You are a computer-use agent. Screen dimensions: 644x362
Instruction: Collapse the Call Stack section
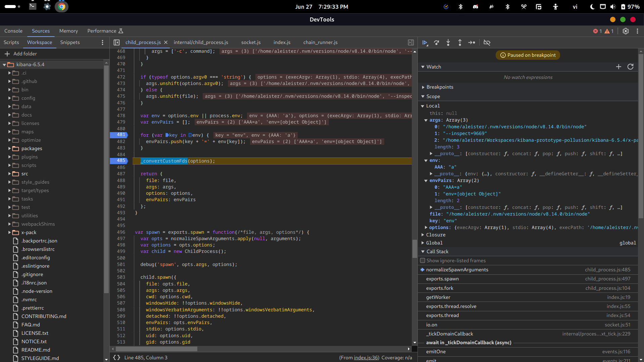(x=423, y=252)
